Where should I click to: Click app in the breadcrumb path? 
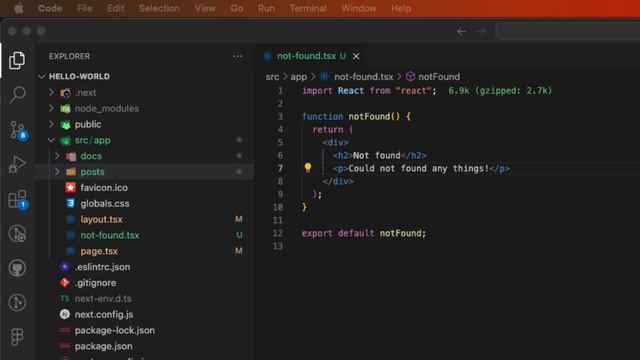pos(298,77)
